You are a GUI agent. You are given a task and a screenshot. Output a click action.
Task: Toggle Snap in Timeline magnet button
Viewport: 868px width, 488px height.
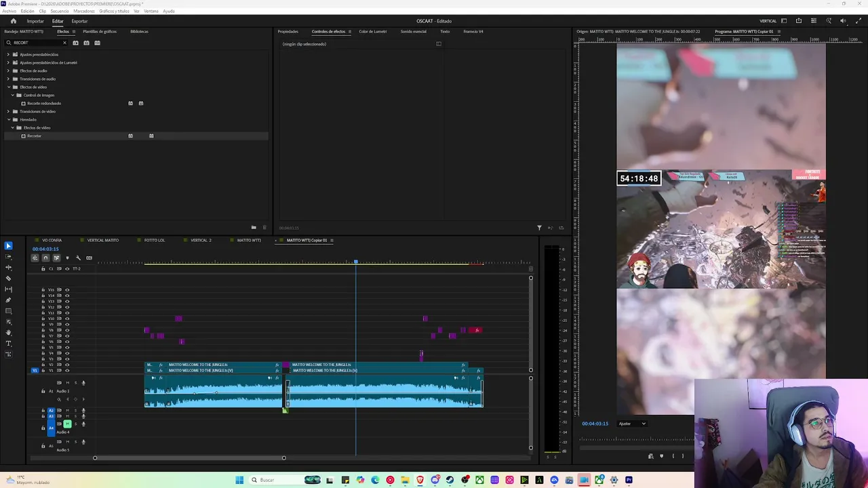(x=45, y=258)
